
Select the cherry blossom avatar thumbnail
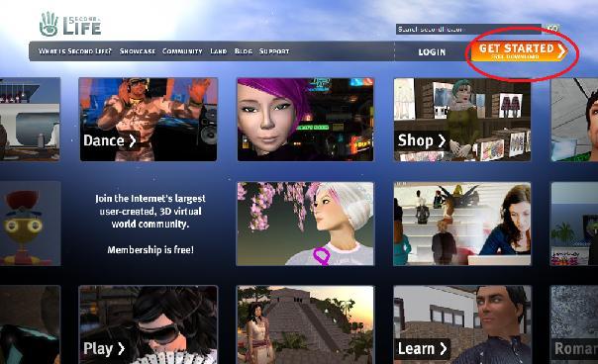point(306,224)
